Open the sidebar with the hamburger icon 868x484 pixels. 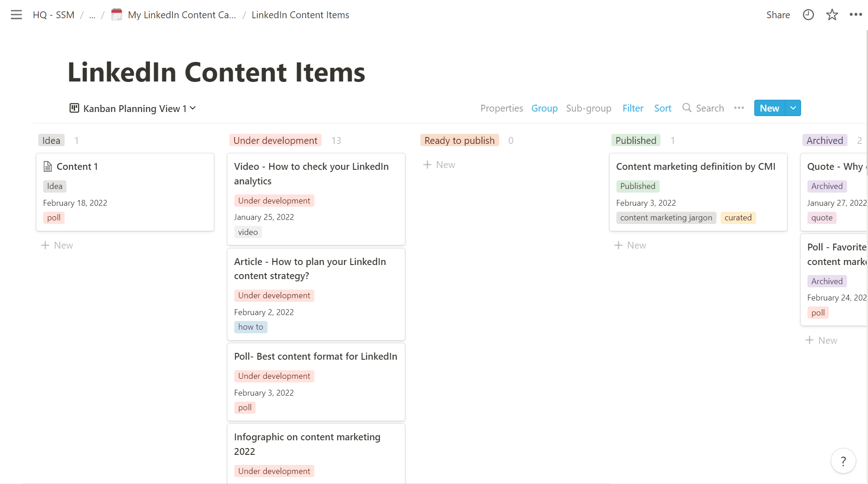16,15
